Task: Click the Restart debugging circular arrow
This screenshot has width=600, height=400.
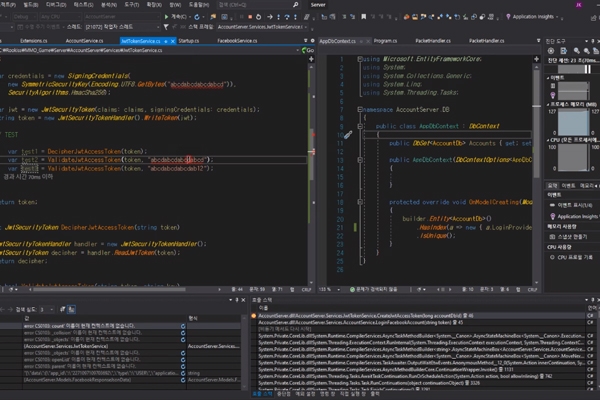Action: point(259,17)
